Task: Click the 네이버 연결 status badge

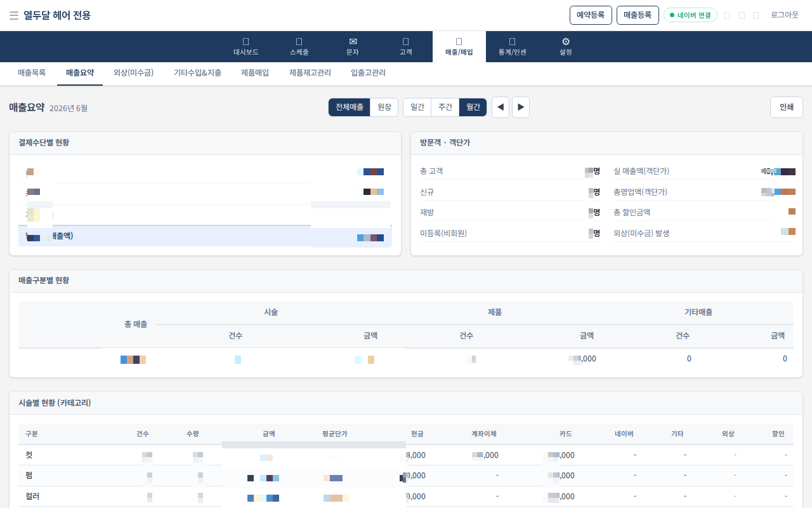Action: [x=690, y=15]
